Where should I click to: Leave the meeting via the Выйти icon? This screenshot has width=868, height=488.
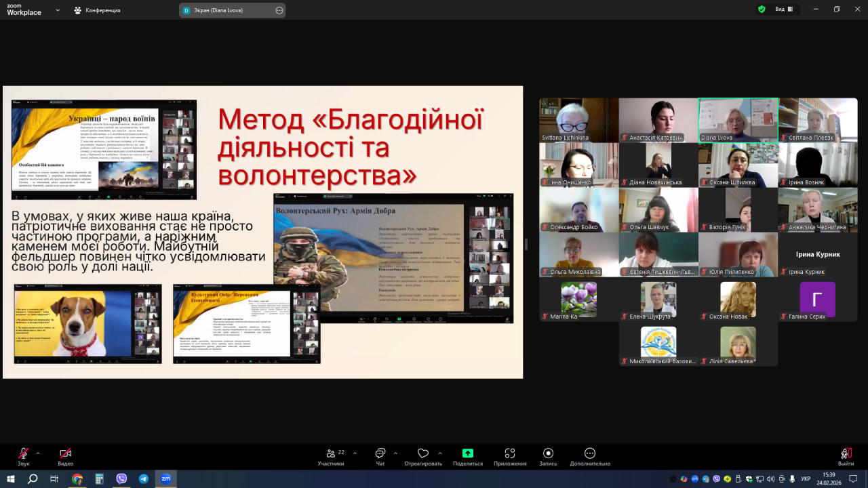click(x=846, y=454)
